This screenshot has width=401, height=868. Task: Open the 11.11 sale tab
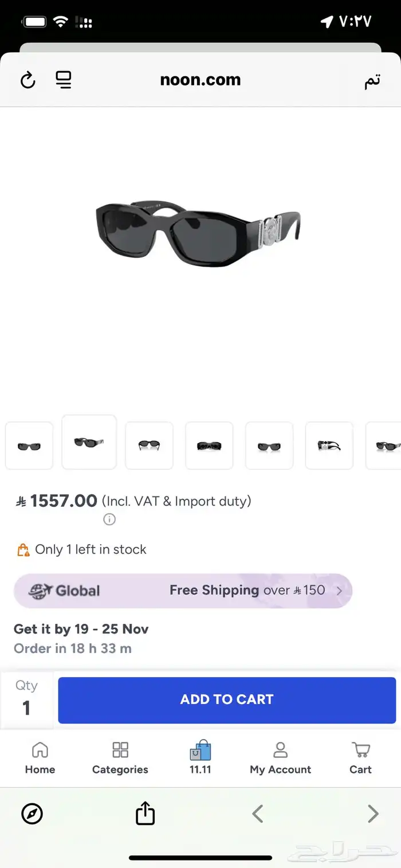coord(200,758)
